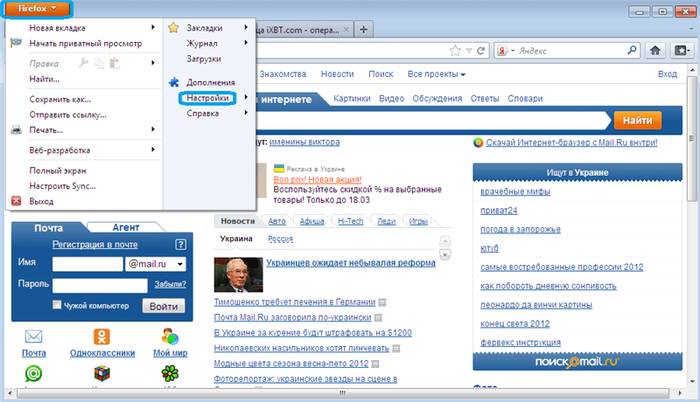Toggle the Чужой компьютер checkbox
Viewport: 700px width, 402px height.
coord(57,305)
